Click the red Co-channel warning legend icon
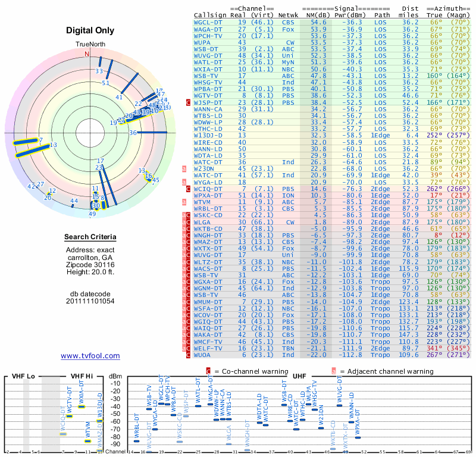 pyautogui.click(x=208, y=371)
